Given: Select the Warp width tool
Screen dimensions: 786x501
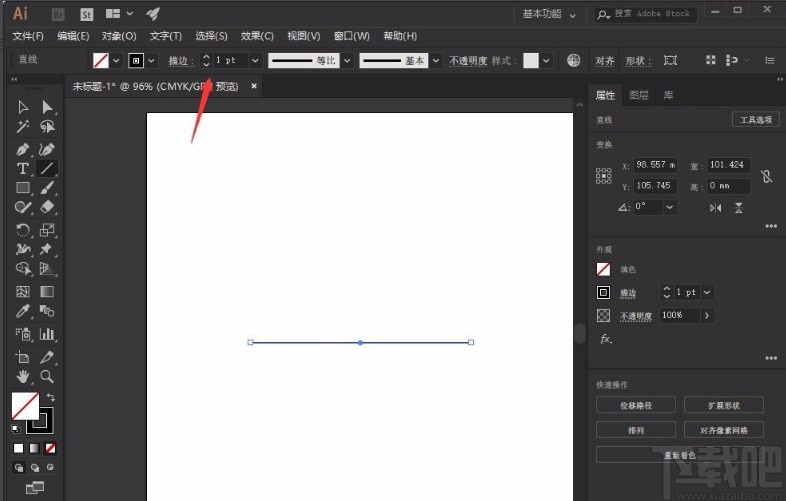Looking at the screenshot, I should click(x=23, y=249).
